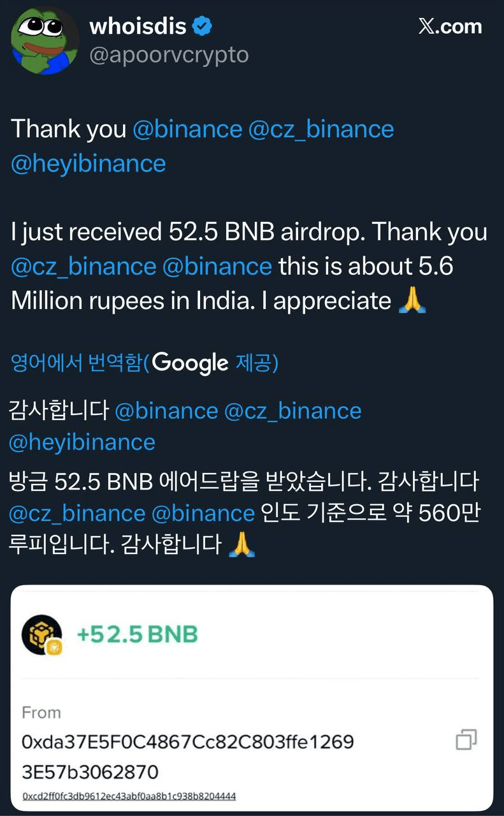Copy the sender address with the copy icon
Viewport: 504px width, 816px height.
(466, 740)
